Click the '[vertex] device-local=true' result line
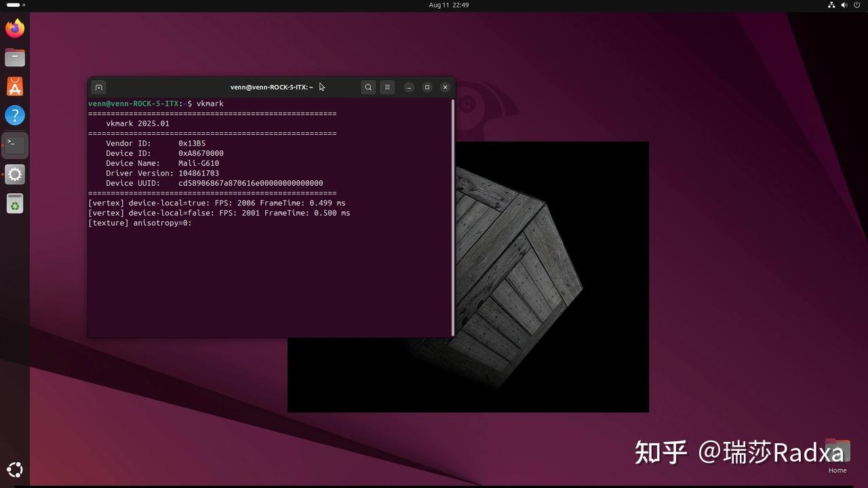868x488 pixels. [x=217, y=203]
